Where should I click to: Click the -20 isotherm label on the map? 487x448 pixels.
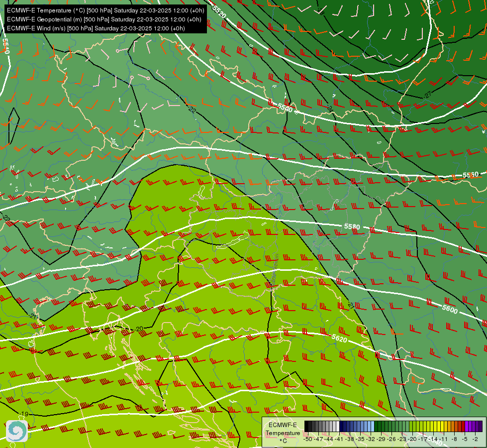coord(139,329)
